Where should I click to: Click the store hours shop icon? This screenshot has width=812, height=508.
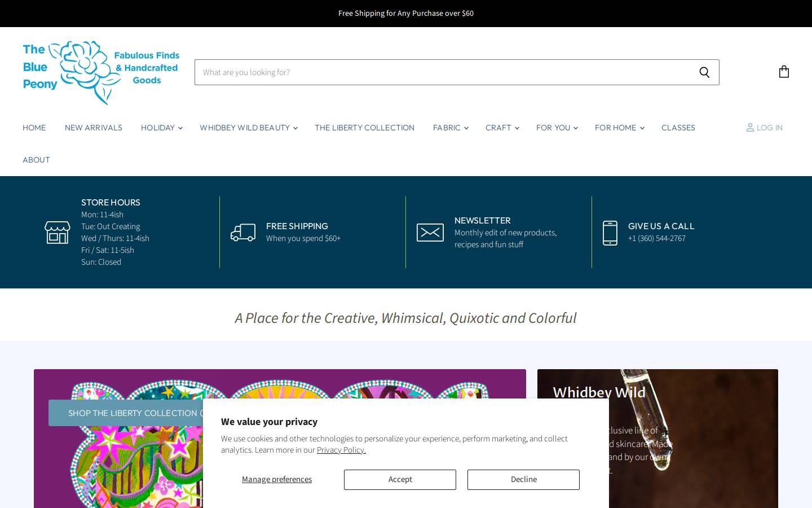coord(58,233)
